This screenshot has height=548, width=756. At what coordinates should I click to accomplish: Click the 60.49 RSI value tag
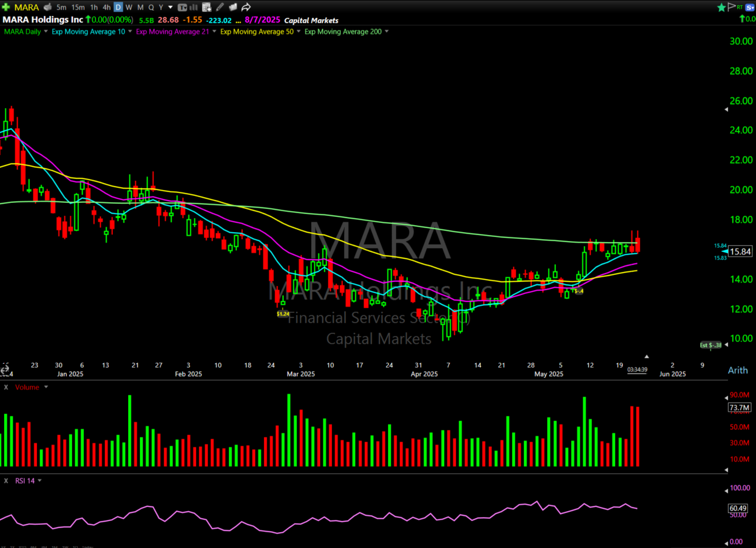tap(738, 508)
